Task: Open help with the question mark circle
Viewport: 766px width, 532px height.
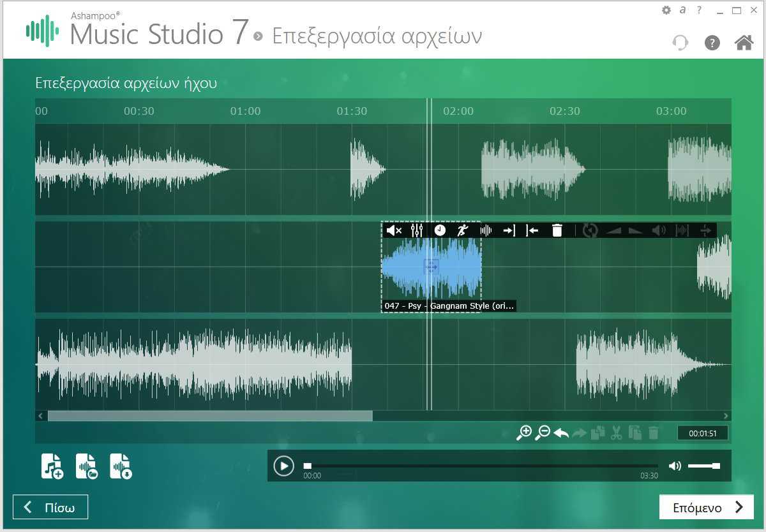Action: (x=712, y=43)
